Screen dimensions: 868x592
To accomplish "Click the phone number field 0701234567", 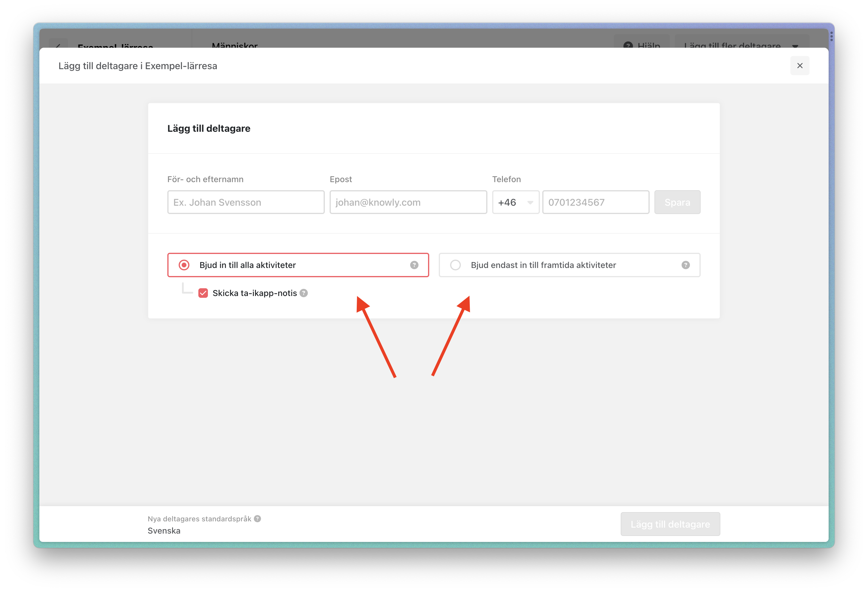I will coord(595,202).
